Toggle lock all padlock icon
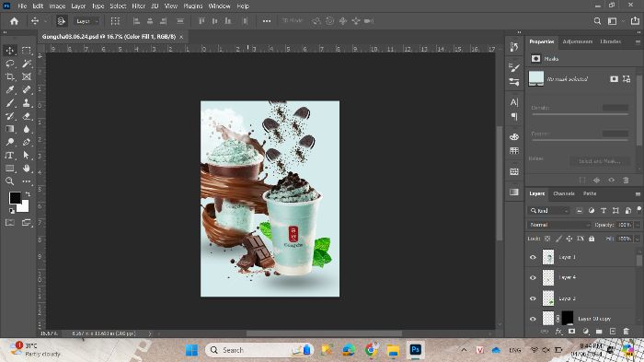 point(592,239)
